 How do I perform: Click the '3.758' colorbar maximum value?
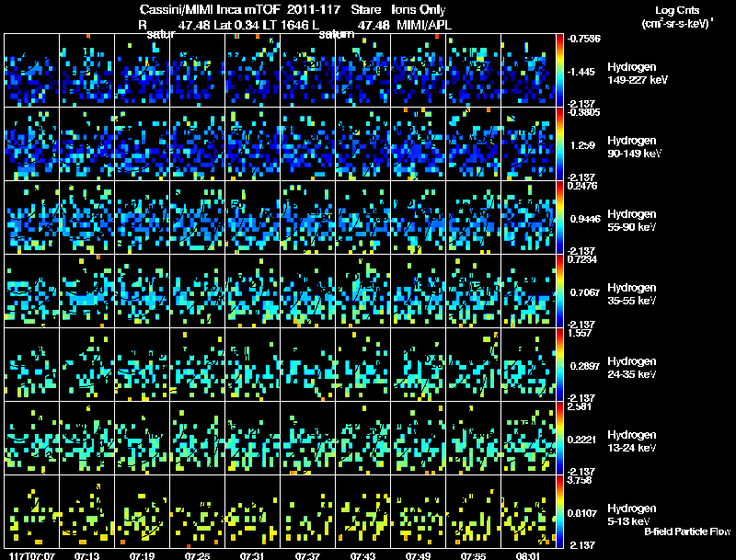coord(580,480)
